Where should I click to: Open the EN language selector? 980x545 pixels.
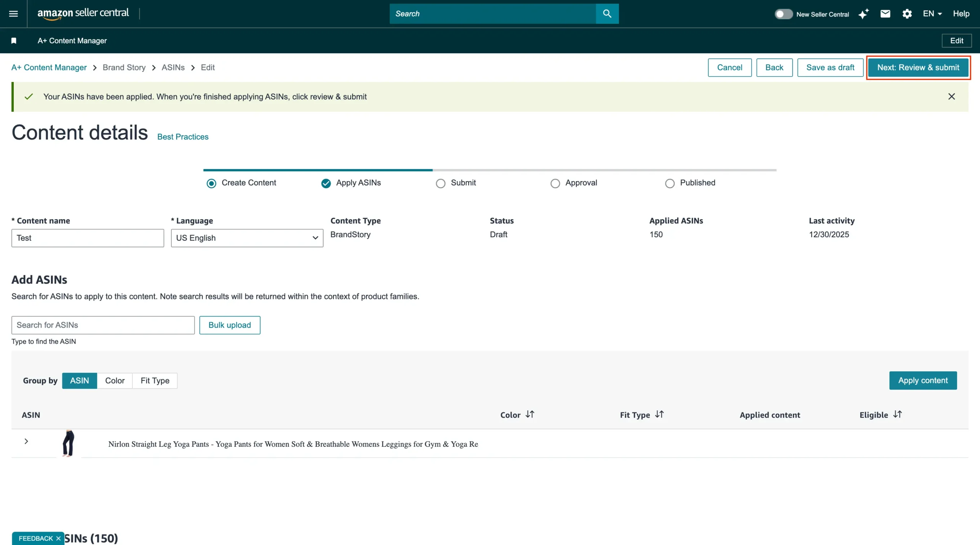pyautogui.click(x=932, y=14)
